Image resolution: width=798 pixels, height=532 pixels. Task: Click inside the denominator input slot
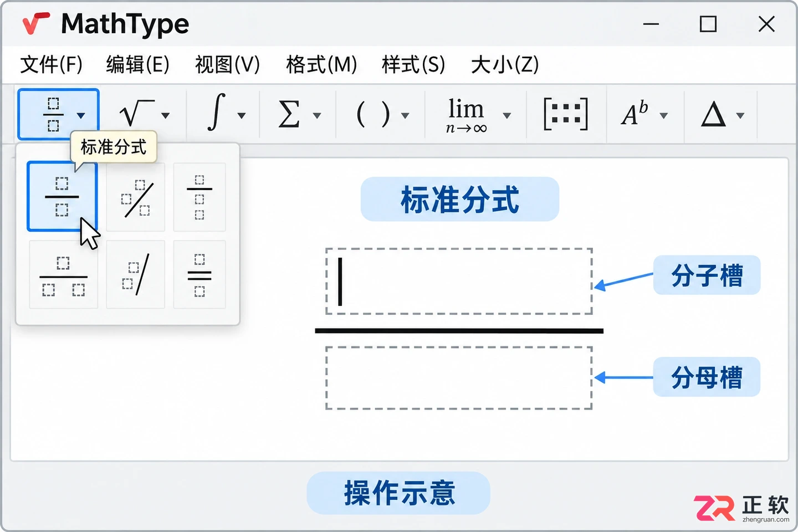tap(459, 378)
